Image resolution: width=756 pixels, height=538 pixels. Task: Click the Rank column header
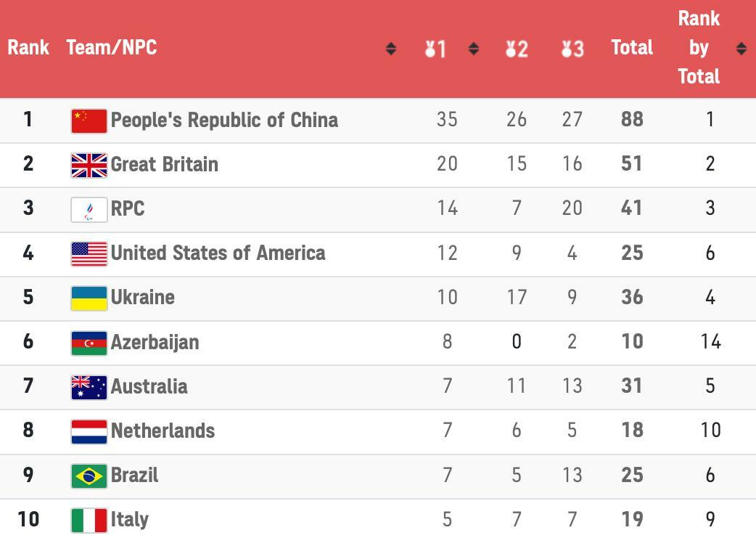click(x=28, y=48)
